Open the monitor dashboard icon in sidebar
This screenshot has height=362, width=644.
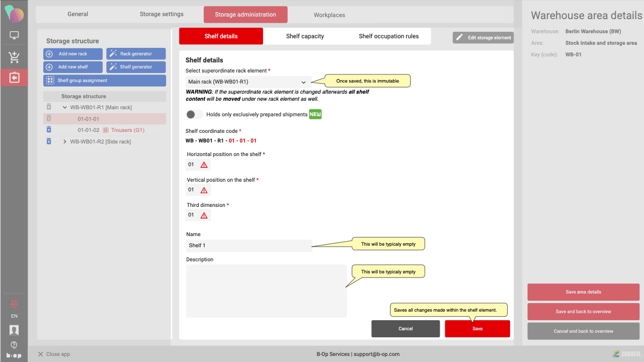(14, 36)
